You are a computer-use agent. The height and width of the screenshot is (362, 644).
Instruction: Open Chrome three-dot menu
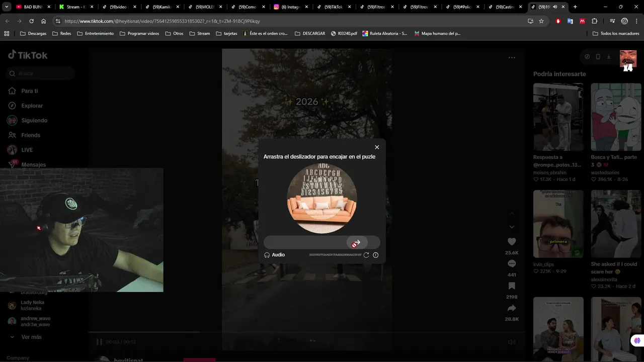(636, 21)
